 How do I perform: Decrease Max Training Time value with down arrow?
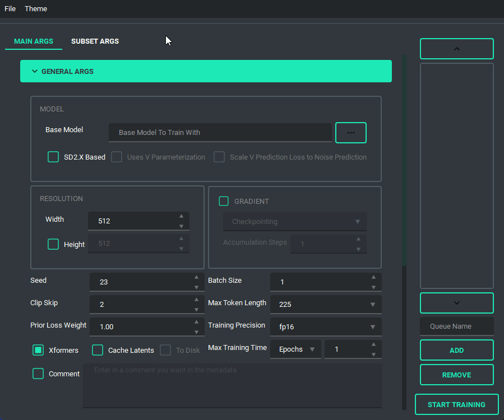(373, 354)
